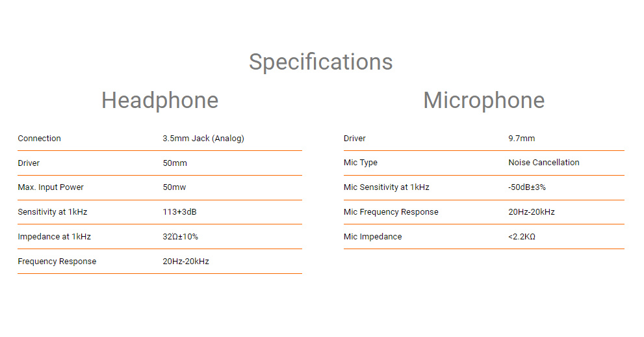Select the Headphone section heading
The height and width of the screenshot is (337, 644).
[x=160, y=100]
